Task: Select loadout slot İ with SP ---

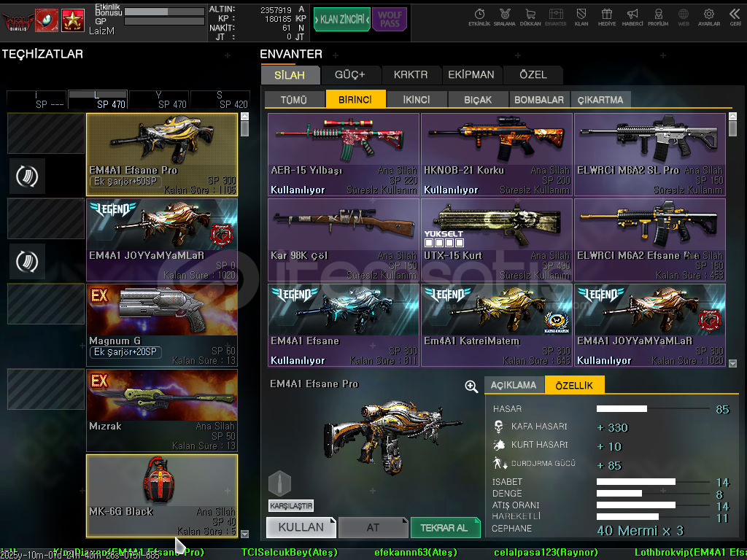Action: [36, 99]
